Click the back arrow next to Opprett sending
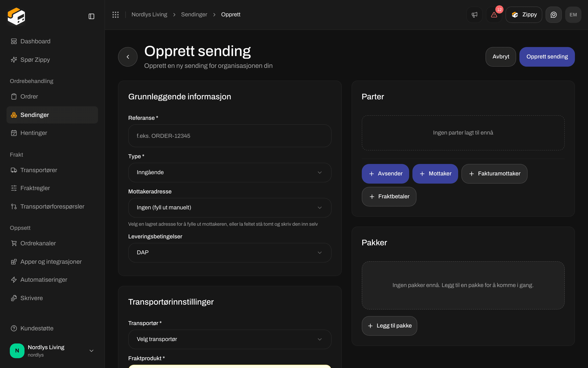This screenshot has width=588, height=368. coord(128,57)
